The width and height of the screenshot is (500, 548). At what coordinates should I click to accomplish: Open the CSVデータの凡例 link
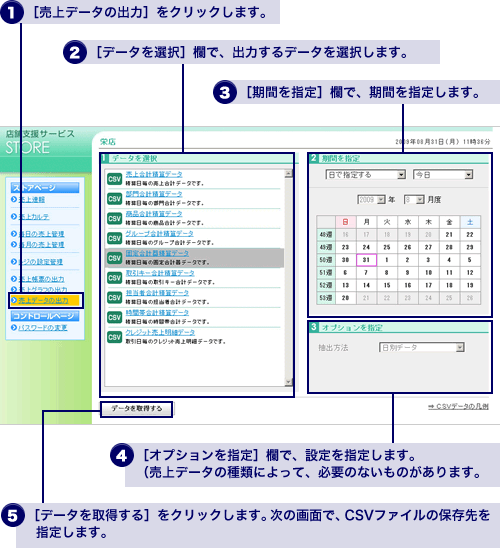[458, 406]
